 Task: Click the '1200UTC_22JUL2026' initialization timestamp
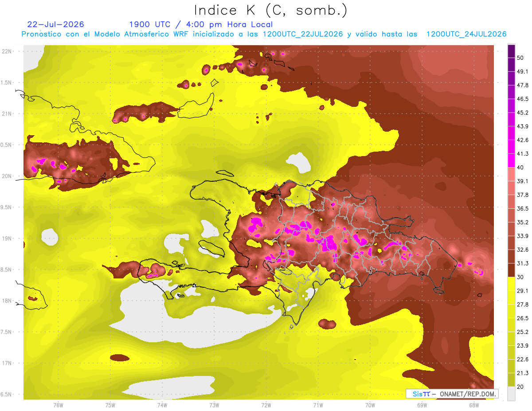click(303, 34)
